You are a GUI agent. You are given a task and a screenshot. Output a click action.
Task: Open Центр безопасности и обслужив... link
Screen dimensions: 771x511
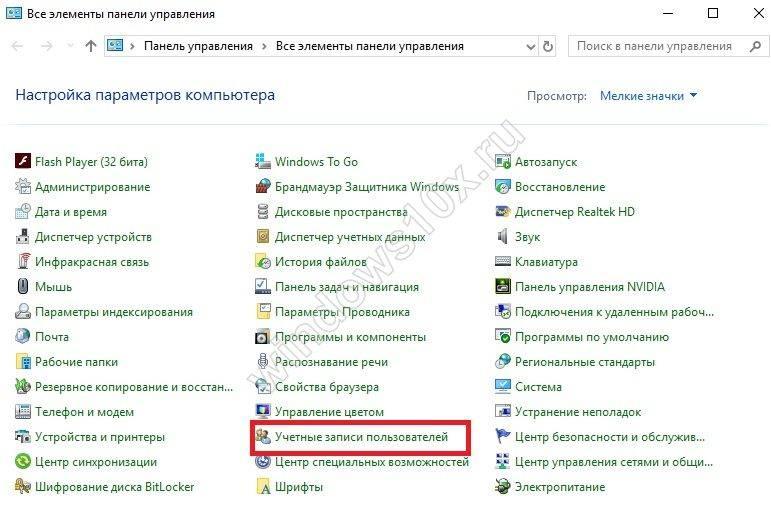tap(610, 437)
